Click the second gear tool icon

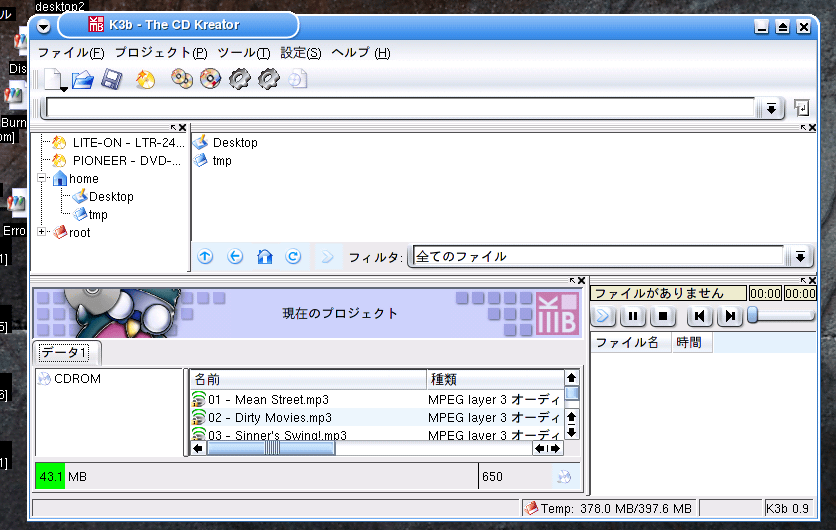pos(268,79)
